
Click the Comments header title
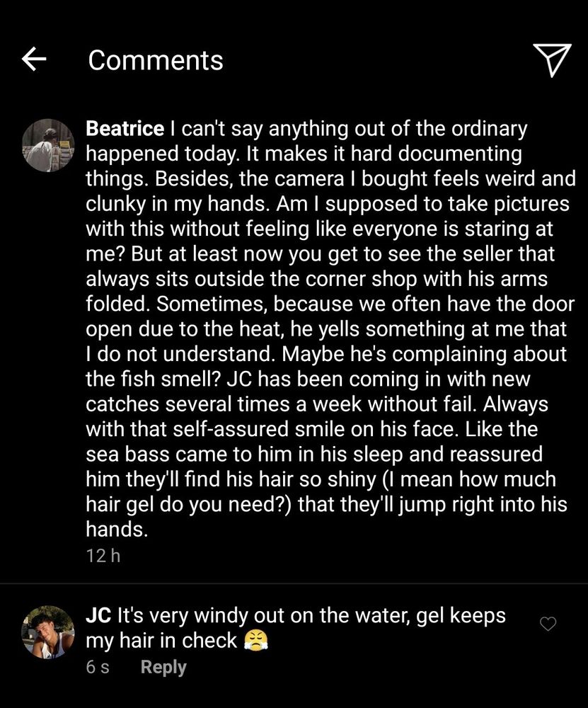[156, 60]
